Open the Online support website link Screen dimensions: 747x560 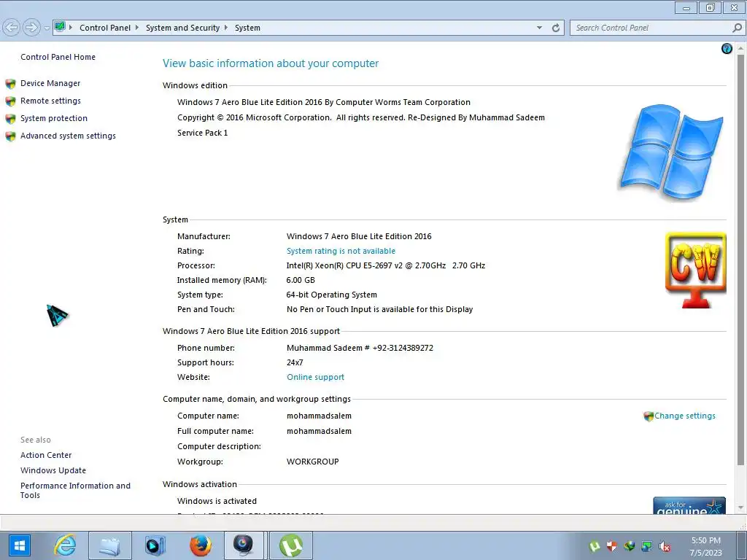315,377
